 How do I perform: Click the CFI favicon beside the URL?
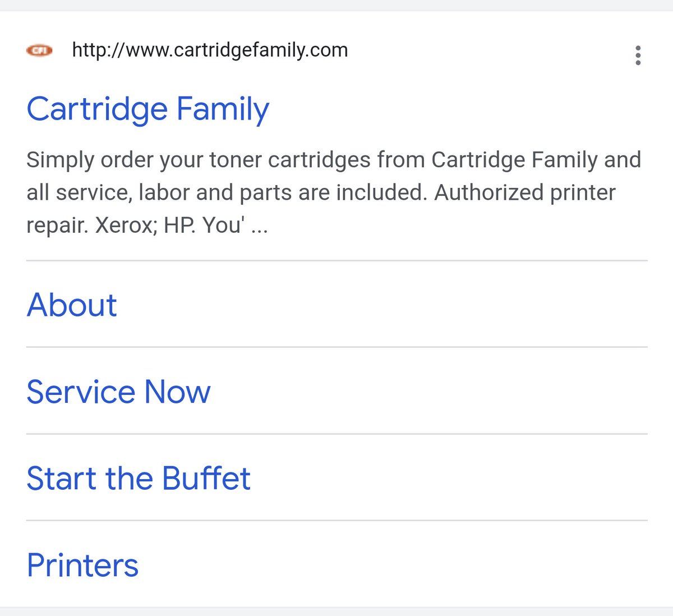[x=39, y=50]
